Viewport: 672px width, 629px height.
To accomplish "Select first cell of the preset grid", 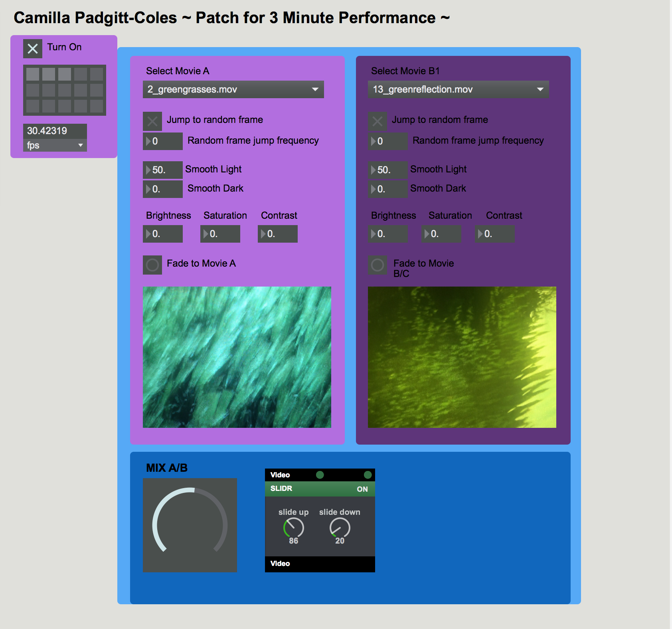I will (33, 74).
